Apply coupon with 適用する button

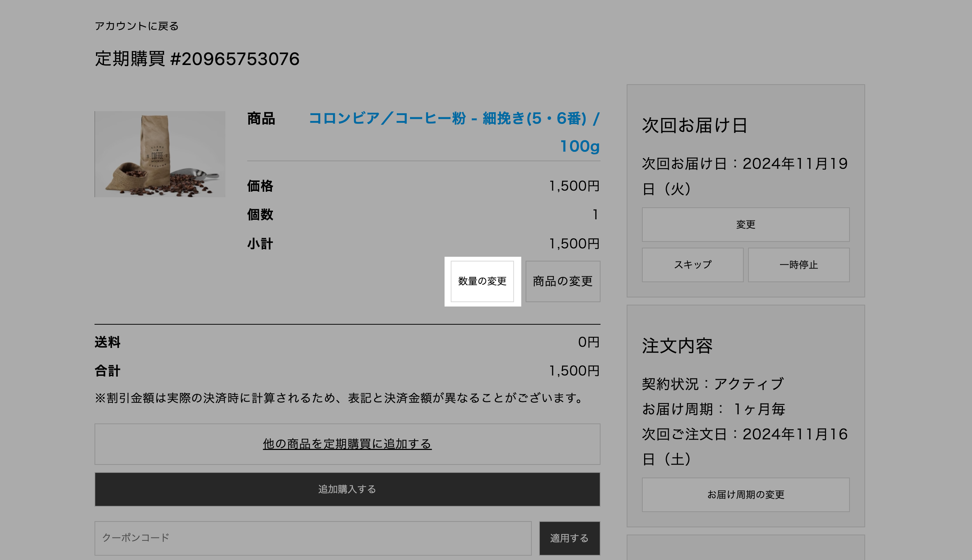coord(569,538)
